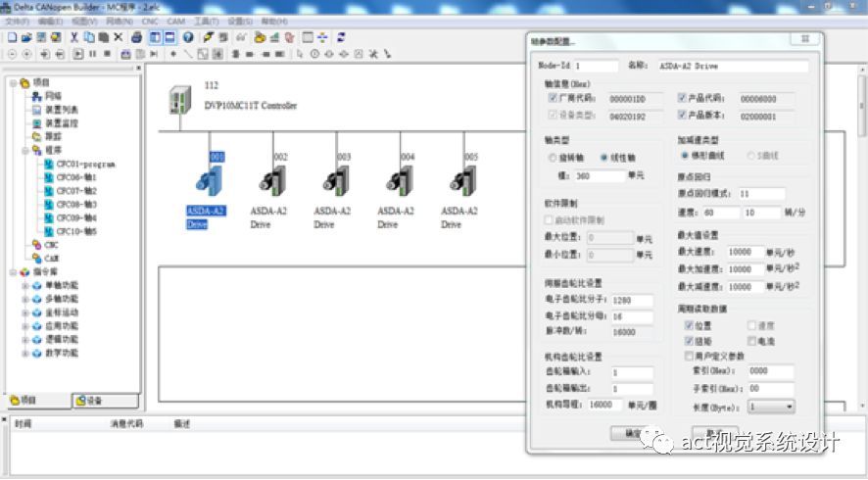Click the DVP10MC11T Controller device icon
The image size is (868, 480).
pos(180,100)
